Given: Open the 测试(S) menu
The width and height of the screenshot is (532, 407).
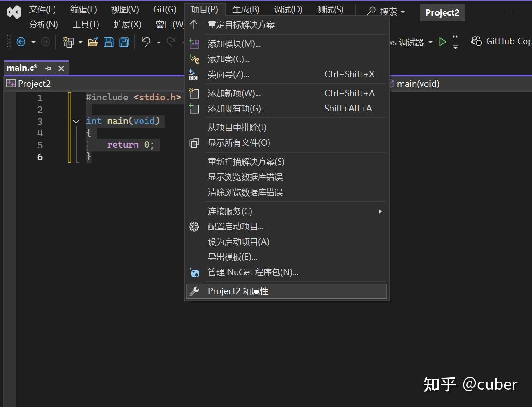Looking at the screenshot, I should (330, 10).
